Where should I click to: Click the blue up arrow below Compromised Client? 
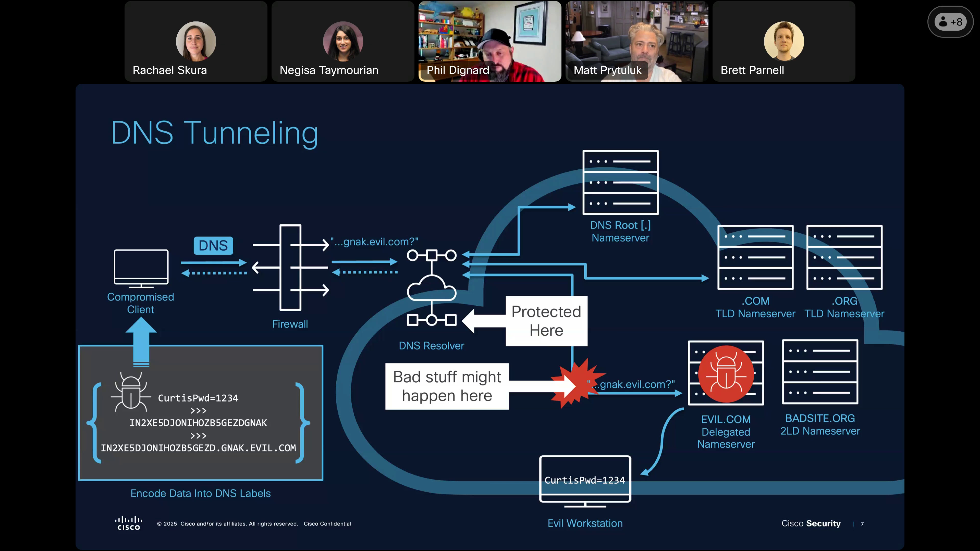141,342
